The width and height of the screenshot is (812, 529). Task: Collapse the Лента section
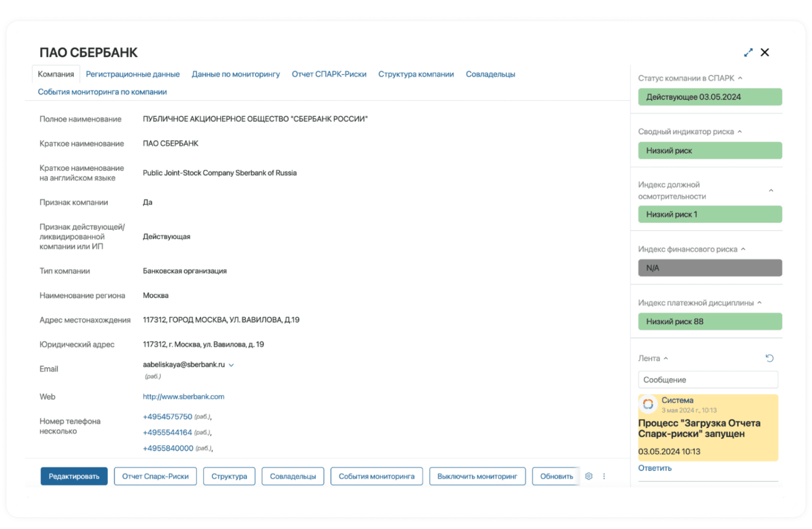tap(666, 358)
